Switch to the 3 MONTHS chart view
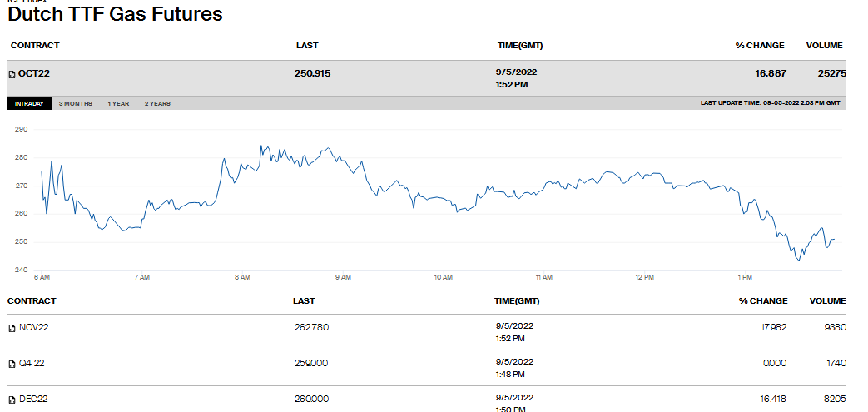868x412 pixels. click(x=75, y=103)
